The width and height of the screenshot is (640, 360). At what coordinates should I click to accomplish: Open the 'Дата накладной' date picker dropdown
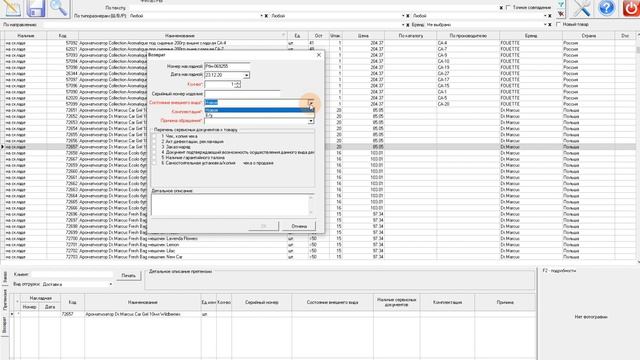pos(247,75)
